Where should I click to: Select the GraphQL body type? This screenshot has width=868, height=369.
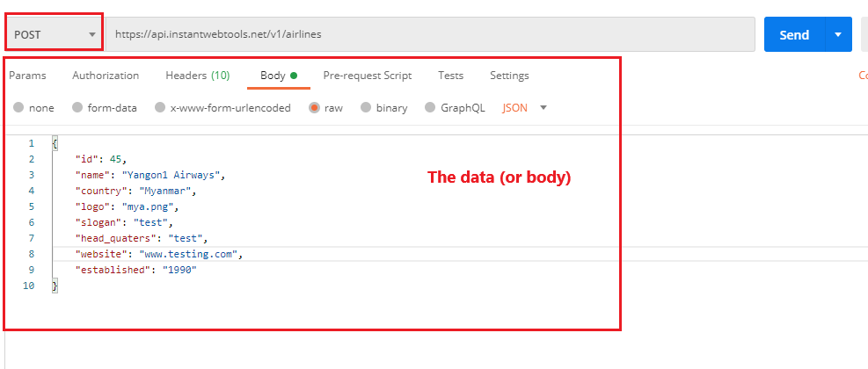(x=430, y=108)
